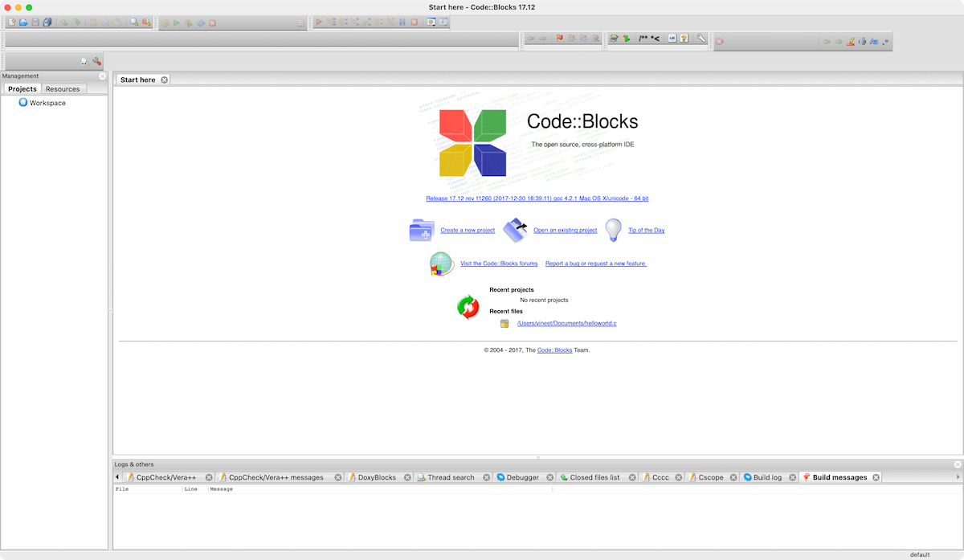Open recent file helloworld.c link
This screenshot has width=964, height=560.
566,324
